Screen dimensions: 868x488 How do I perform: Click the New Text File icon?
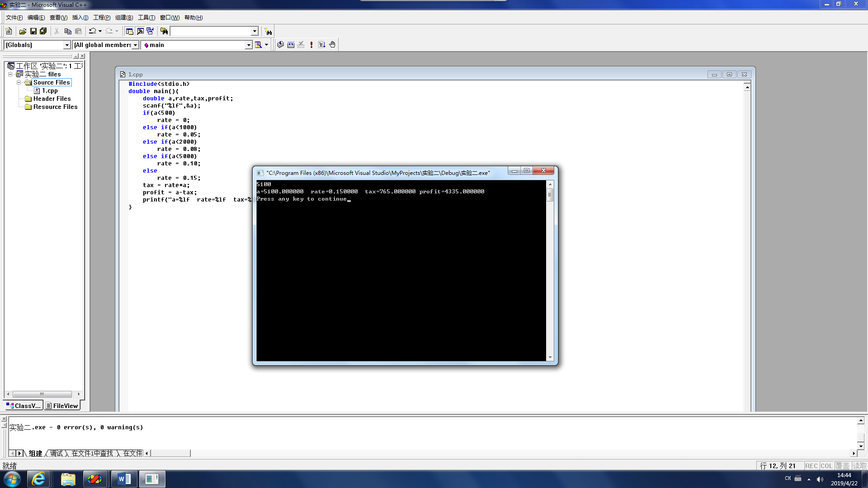[9, 31]
